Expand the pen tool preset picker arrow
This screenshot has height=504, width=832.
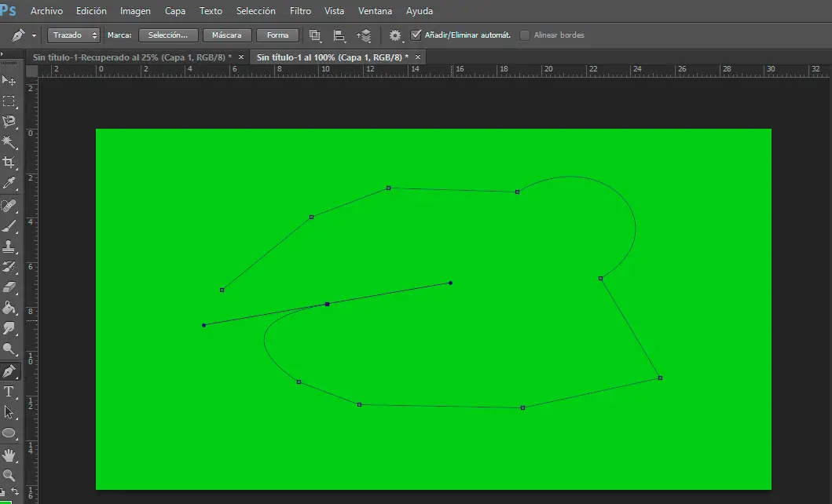click(x=34, y=36)
